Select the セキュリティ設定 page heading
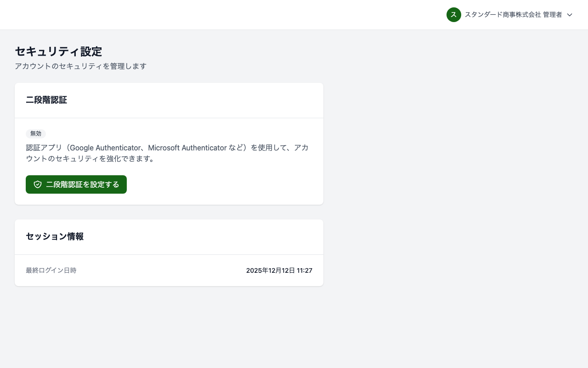This screenshot has width=588, height=368. point(58,52)
